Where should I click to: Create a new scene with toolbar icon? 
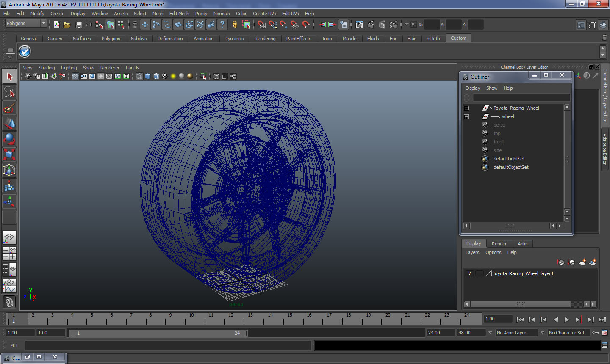57,25
